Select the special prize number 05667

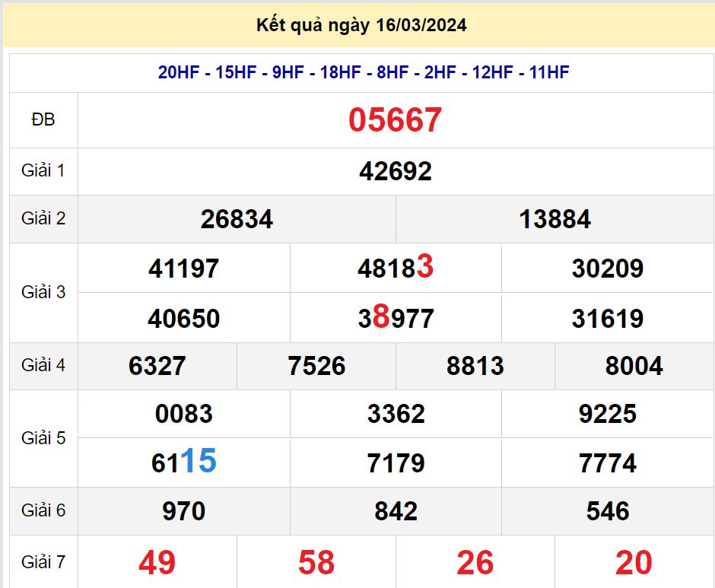pyautogui.click(x=395, y=120)
